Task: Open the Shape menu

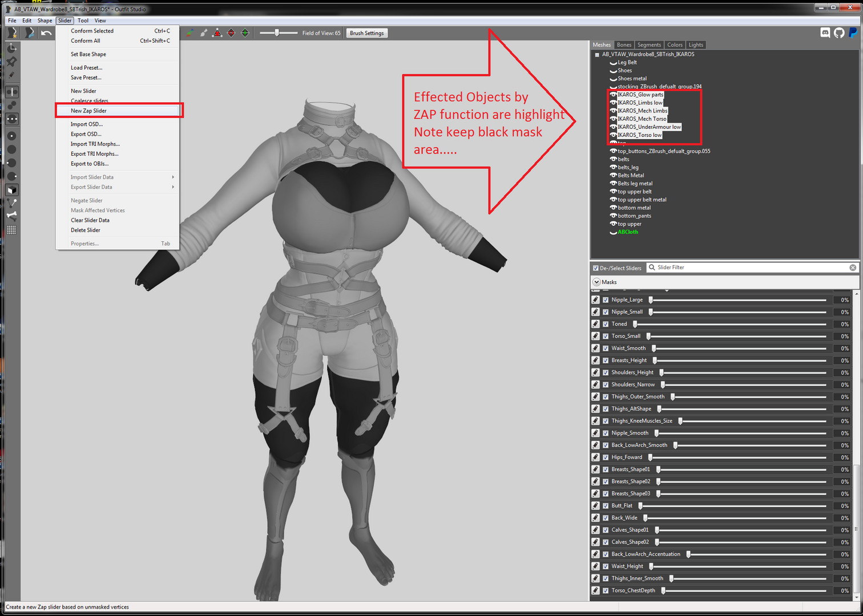Action: (x=45, y=21)
